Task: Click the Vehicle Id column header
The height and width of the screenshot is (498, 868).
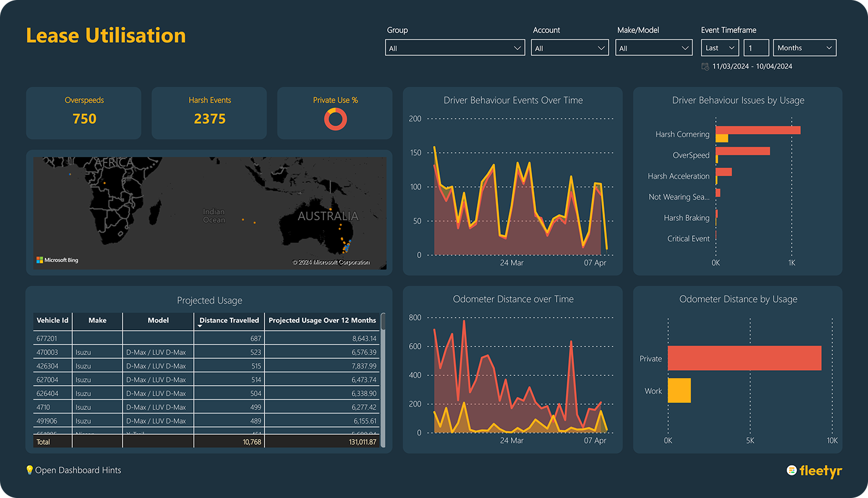Action: (52, 320)
